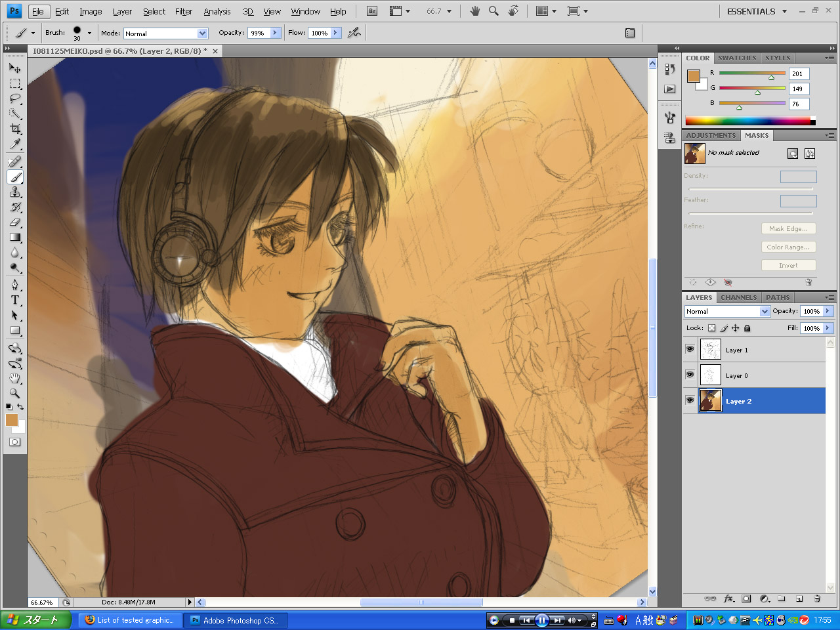Open the Filter menu
840x630 pixels.
click(184, 11)
